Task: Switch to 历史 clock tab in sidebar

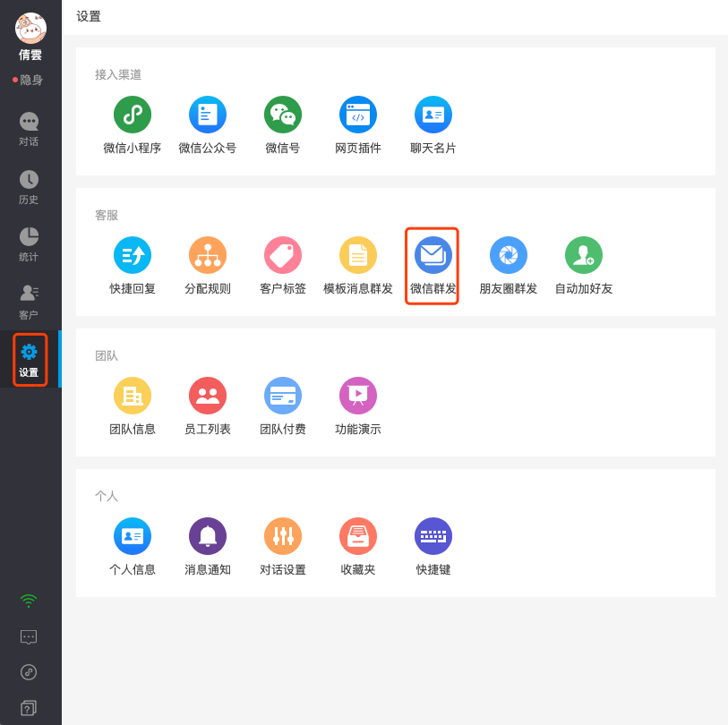Action: tap(29, 187)
